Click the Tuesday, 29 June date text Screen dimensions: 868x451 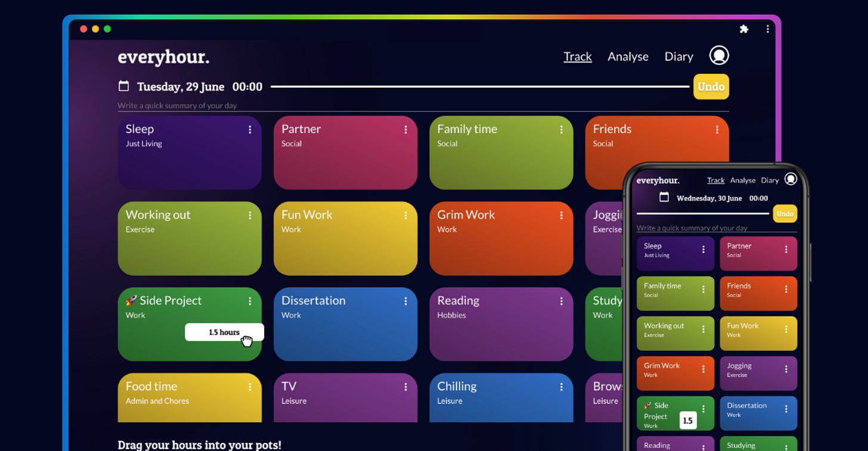pyautogui.click(x=181, y=87)
